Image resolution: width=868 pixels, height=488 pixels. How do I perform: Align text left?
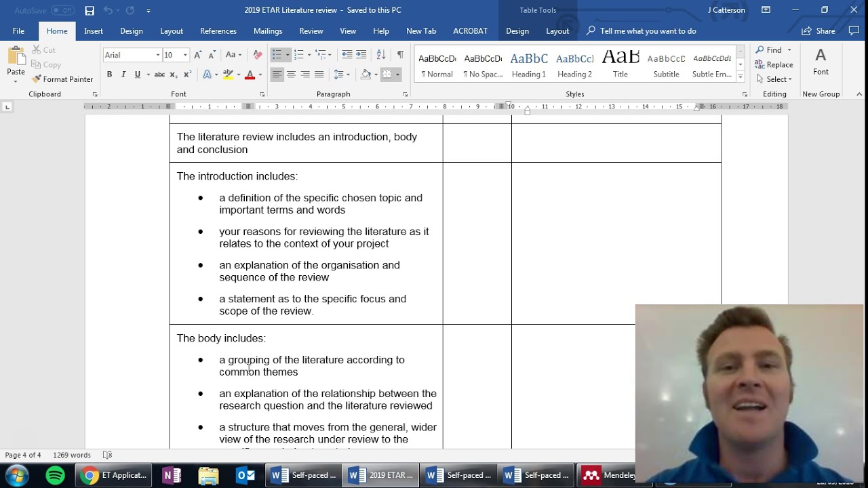277,75
